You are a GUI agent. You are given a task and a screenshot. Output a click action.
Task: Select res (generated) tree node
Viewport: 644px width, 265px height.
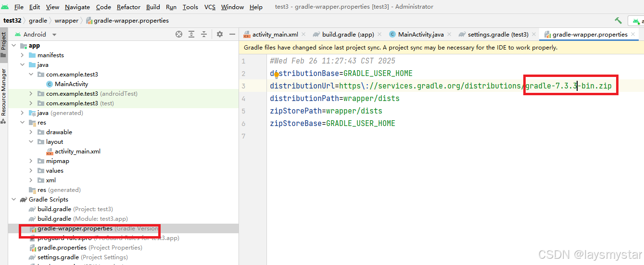click(x=59, y=190)
